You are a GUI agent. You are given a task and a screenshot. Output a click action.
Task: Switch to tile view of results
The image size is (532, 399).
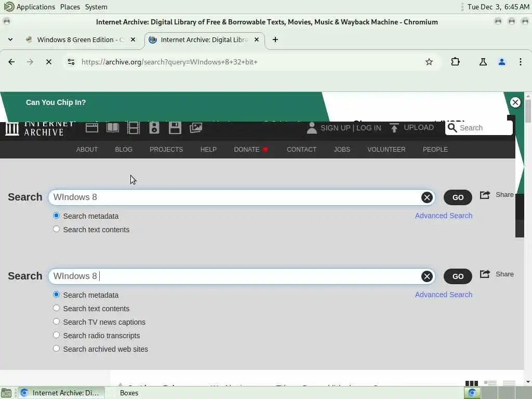tap(472, 383)
